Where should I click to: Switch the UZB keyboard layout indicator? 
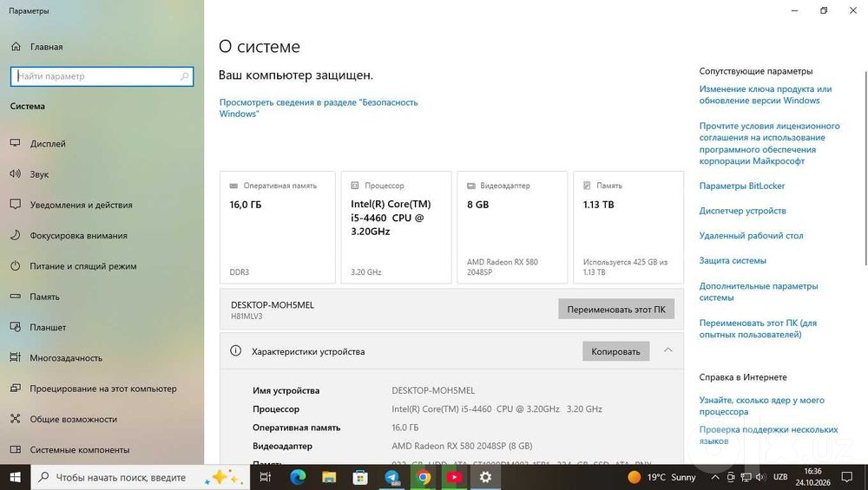tap(780, 477)
